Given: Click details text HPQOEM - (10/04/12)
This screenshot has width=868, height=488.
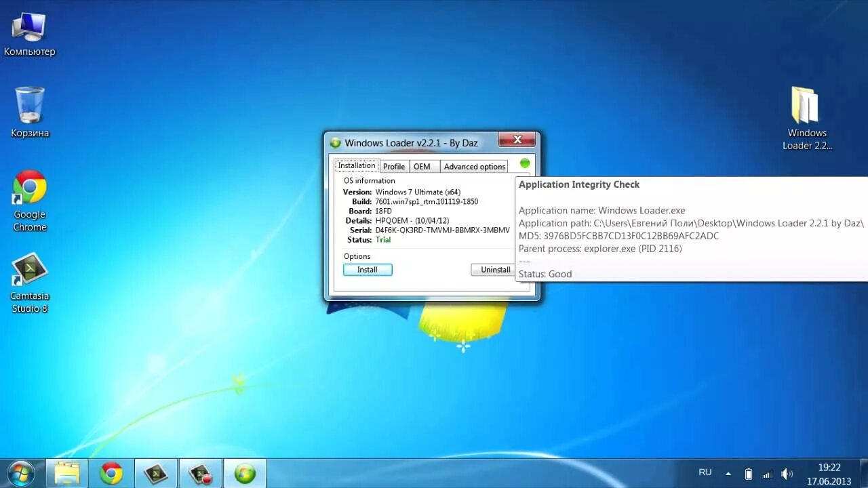Looking at the screenshot, I should [412, 221].
